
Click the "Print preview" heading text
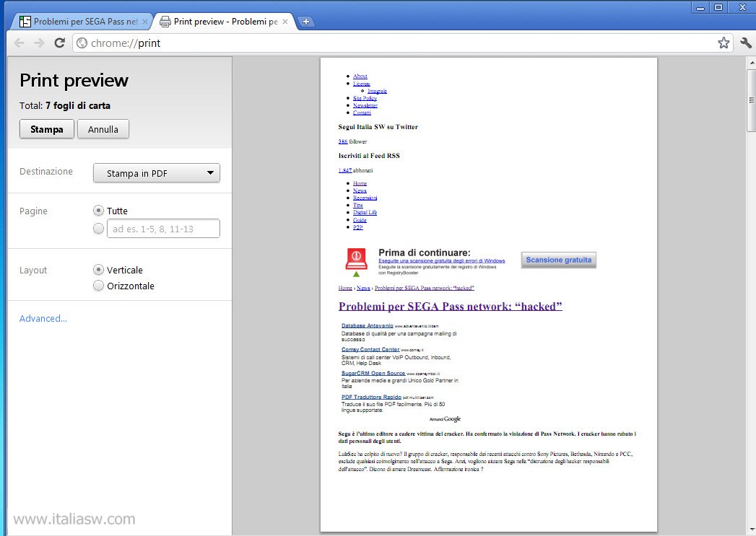point(74,80)
